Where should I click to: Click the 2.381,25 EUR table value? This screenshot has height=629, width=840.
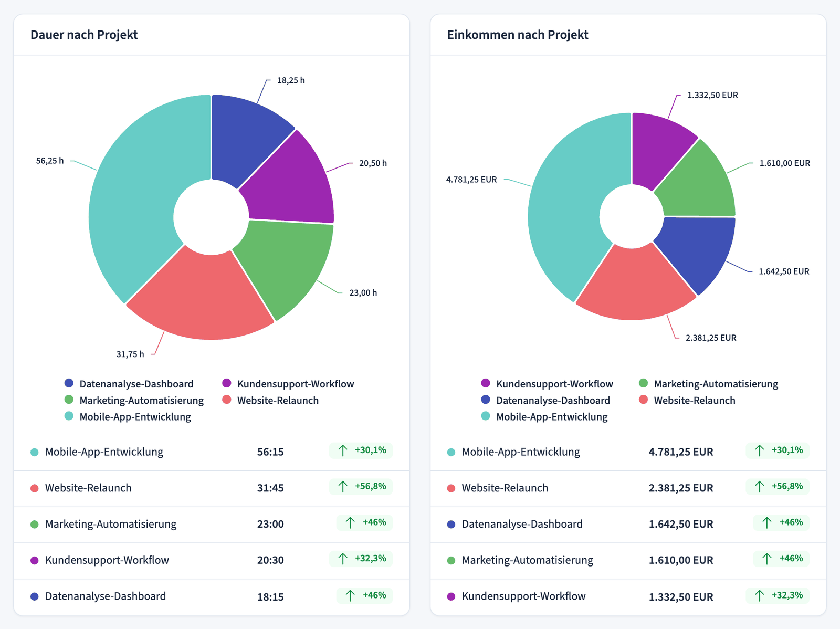pos(681,488)
